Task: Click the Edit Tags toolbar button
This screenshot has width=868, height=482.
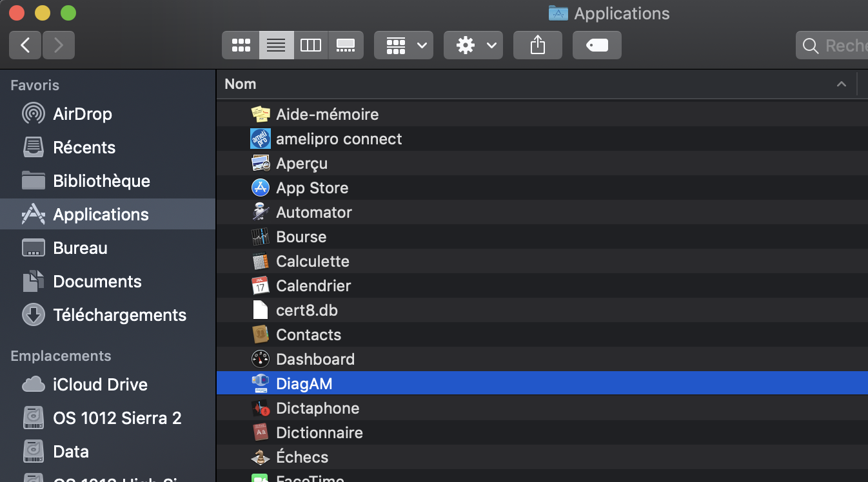Action: tap(597, 45)
